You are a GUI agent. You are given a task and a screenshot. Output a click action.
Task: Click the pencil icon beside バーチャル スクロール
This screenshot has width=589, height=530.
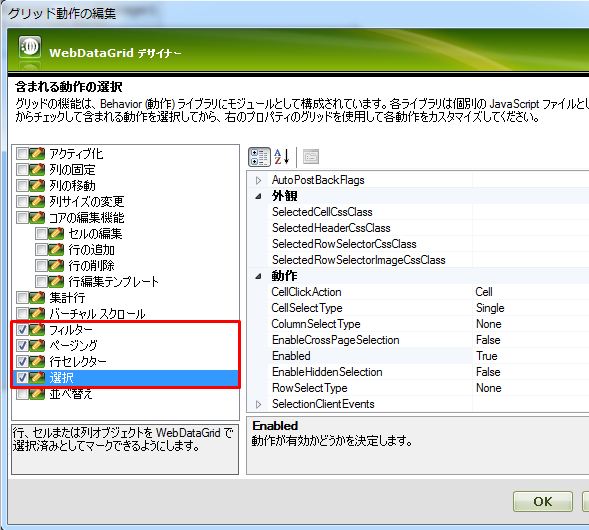pyautogui.click(x=37, y=313)
